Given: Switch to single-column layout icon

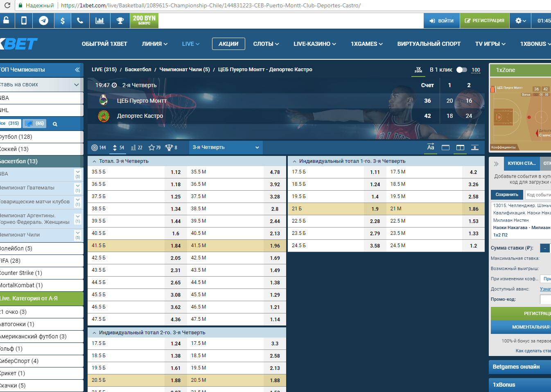Looking at the screenshot, I should pos(445,147).
